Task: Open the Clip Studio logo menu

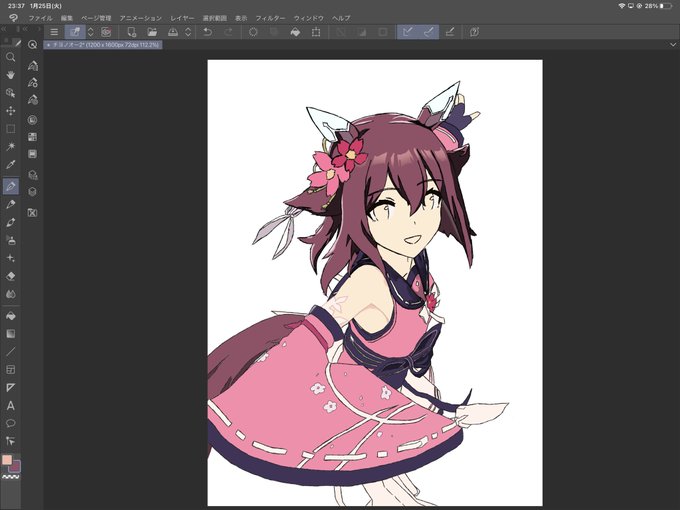Action: point(13,18)
